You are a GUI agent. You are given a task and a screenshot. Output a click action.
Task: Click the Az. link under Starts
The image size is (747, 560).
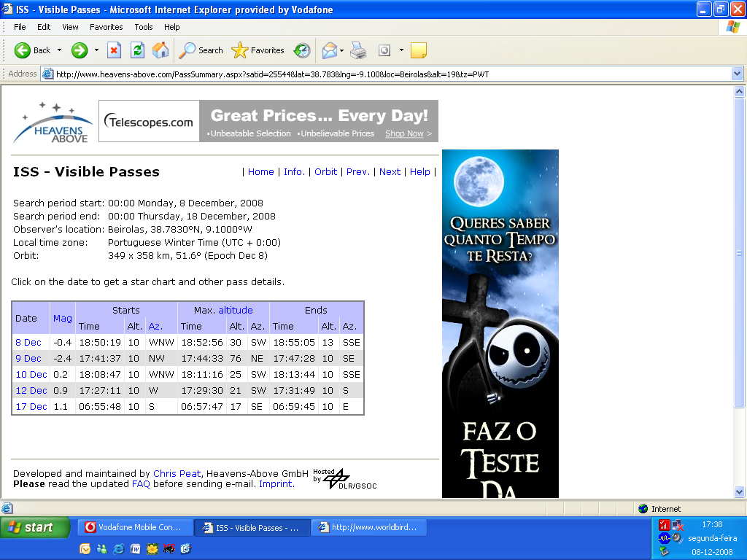tap(155, 326)
